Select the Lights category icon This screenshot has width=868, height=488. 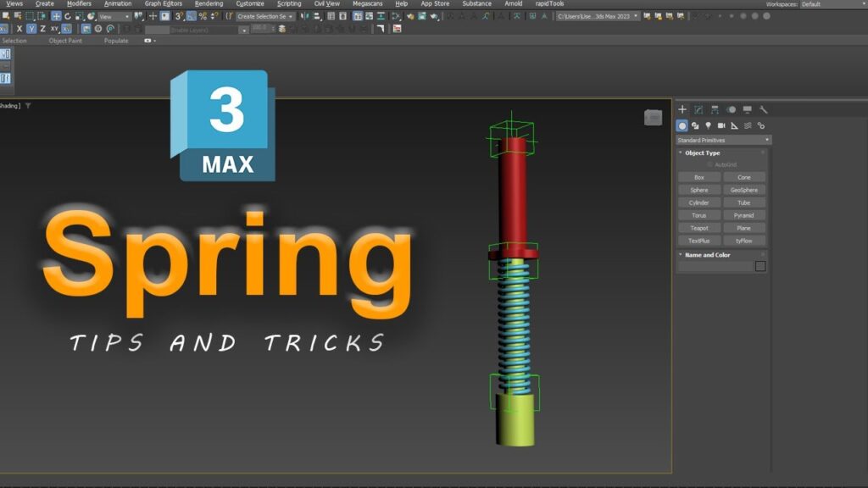[x=708, y=125]
